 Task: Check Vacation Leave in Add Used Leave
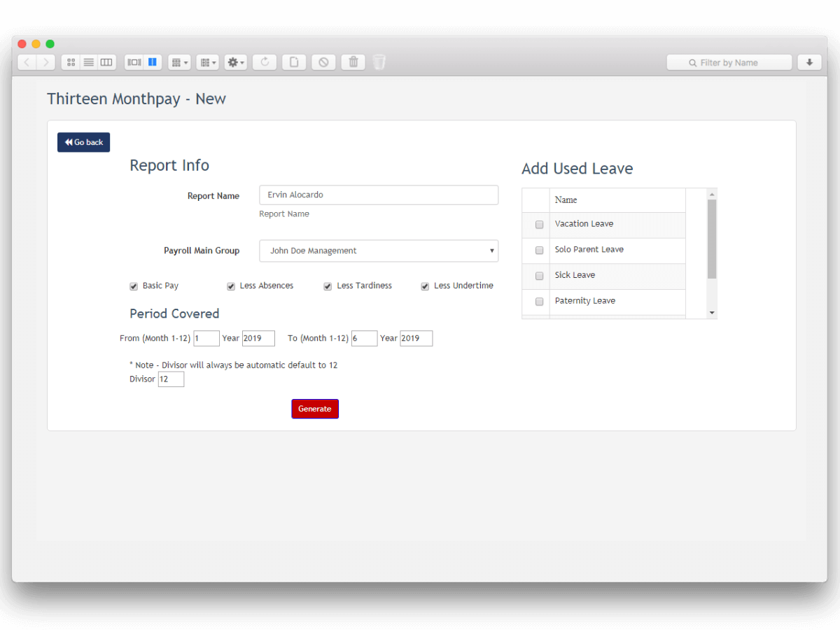[539, 225]
